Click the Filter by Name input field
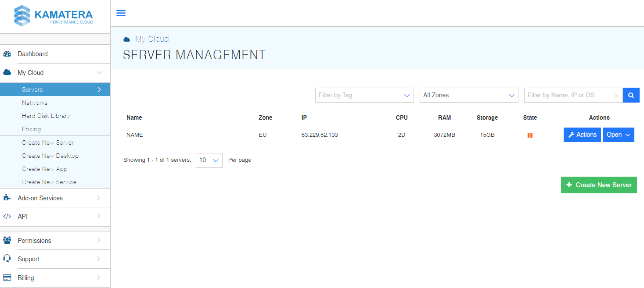Screen dimensions: 644x288 pos(566,95)
